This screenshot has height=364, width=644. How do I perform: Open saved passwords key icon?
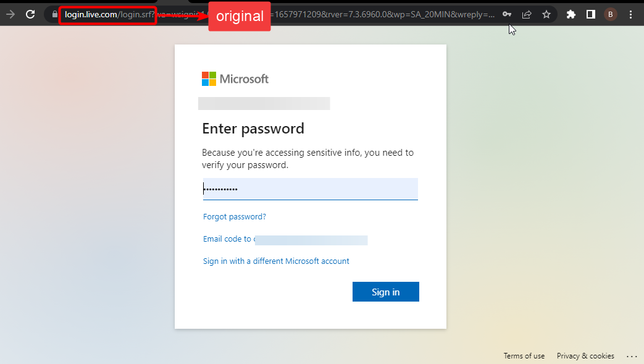[507, 14]
